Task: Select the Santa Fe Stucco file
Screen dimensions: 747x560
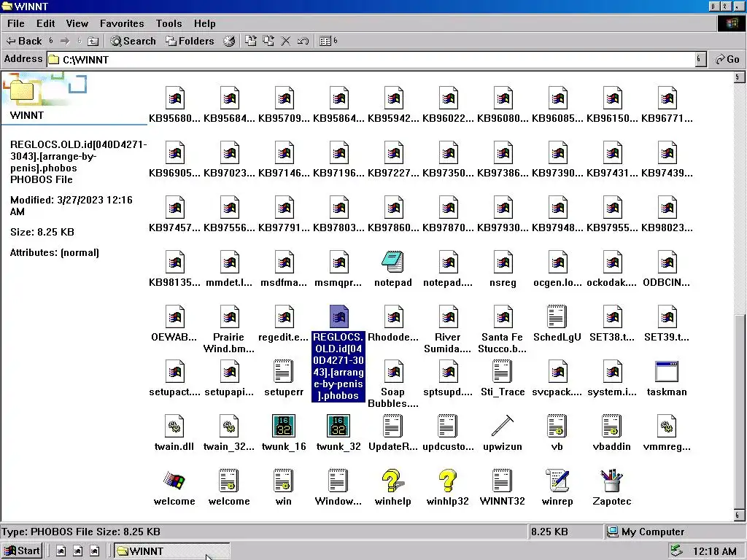Action: (502, 329)
